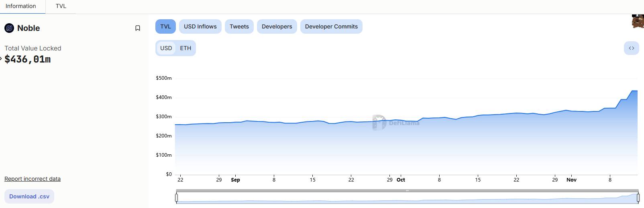Click the Total Value Locked label

tap(33, 48)
